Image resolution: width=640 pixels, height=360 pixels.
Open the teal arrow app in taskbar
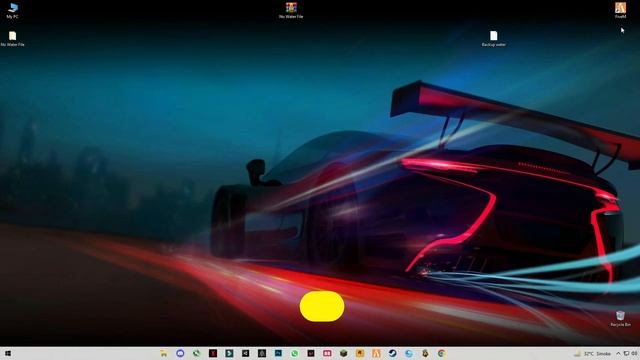click(229, 353)
